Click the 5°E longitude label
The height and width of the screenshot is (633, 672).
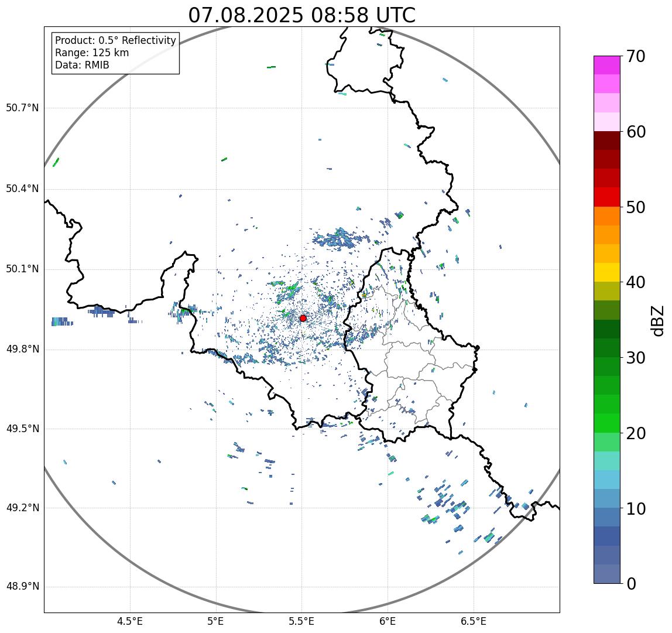coord(215,621)
